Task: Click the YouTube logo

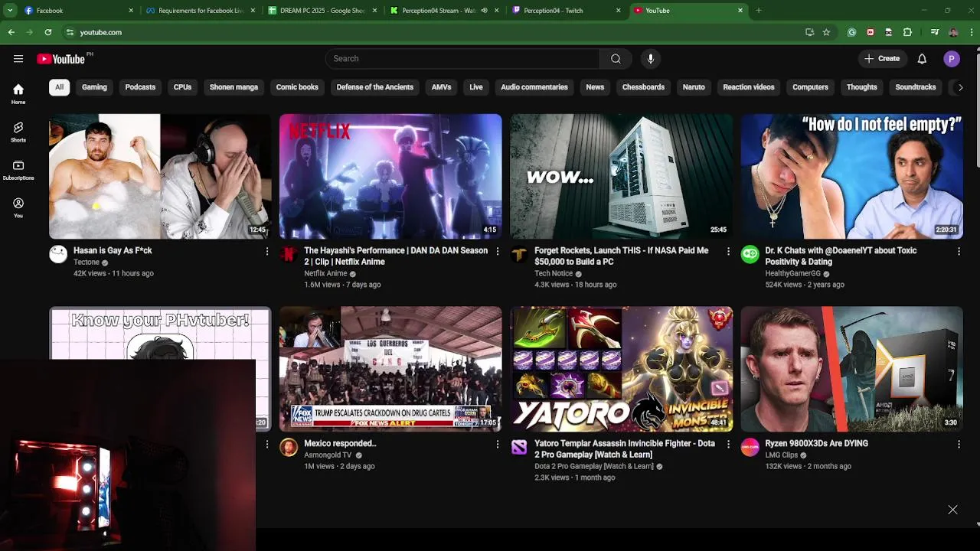Action: 61,59
